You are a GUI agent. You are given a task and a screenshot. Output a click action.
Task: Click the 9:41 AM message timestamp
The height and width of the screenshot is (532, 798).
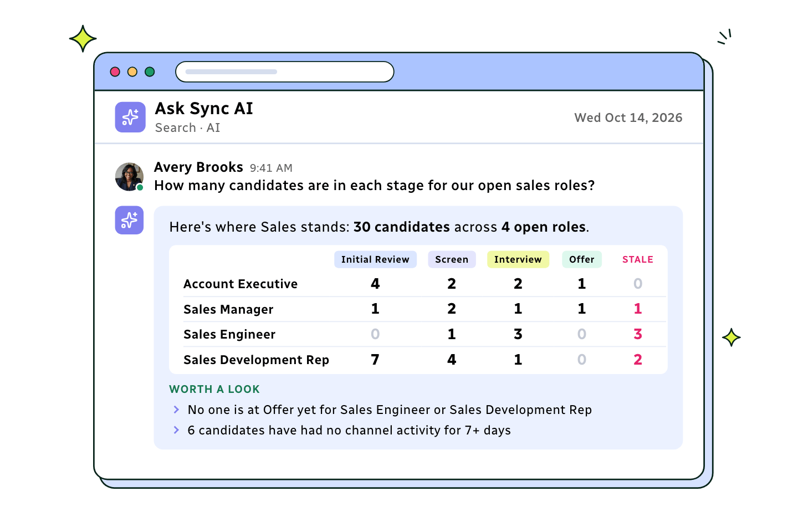pyautogui.click(x=271, y=168)
